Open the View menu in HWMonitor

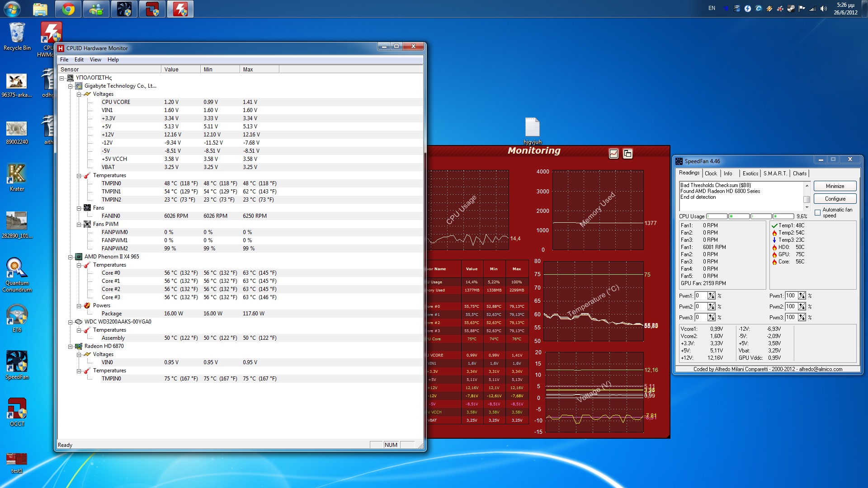95,60
